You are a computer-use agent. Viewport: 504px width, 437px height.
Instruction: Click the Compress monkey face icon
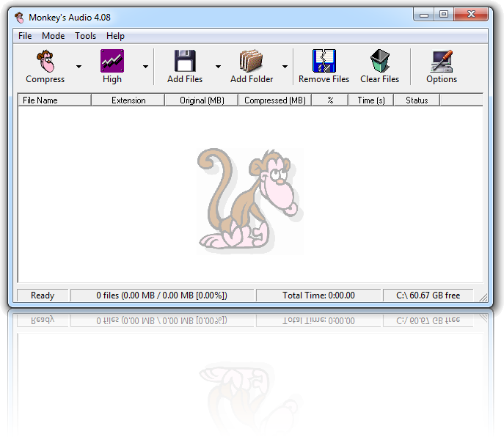coord(45,61)
